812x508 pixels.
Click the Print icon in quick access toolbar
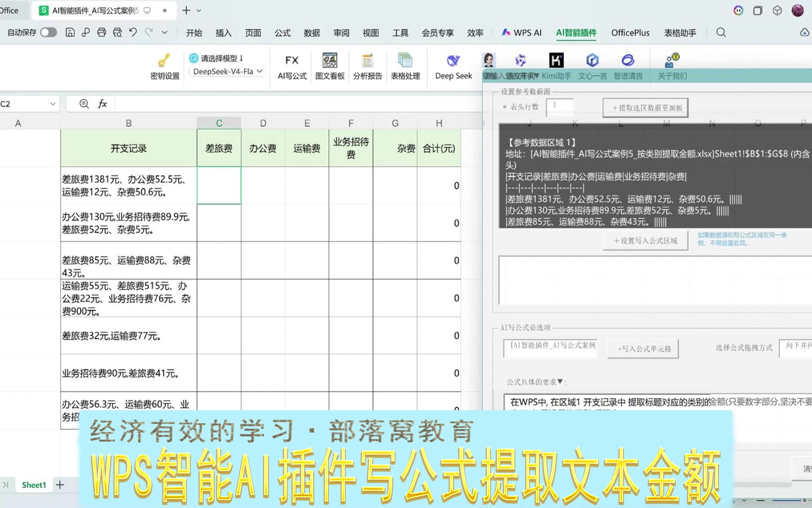[101, 32]
